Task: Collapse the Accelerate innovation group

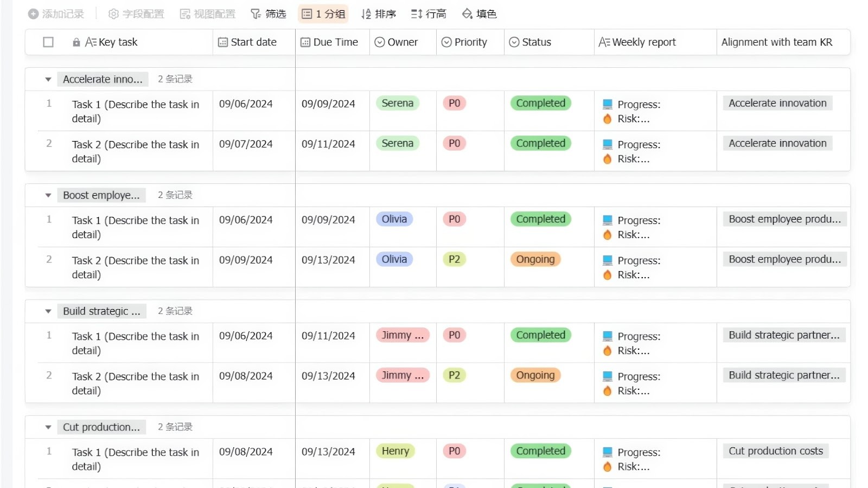Action: coord(48,79)
